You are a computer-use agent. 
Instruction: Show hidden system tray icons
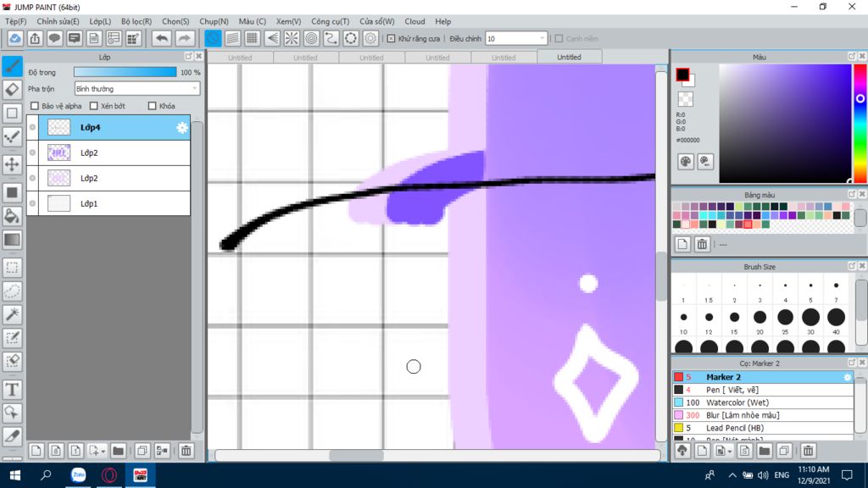point(732,475)
